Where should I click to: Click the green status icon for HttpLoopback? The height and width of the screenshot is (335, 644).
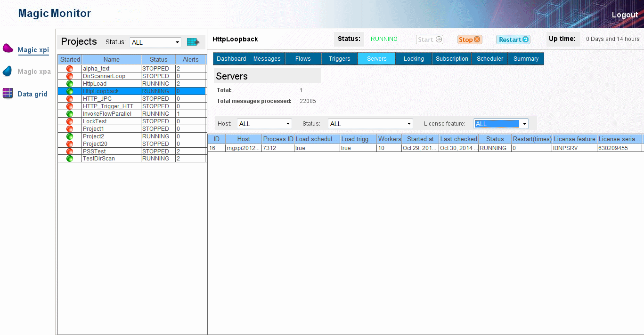pos(70,91)
